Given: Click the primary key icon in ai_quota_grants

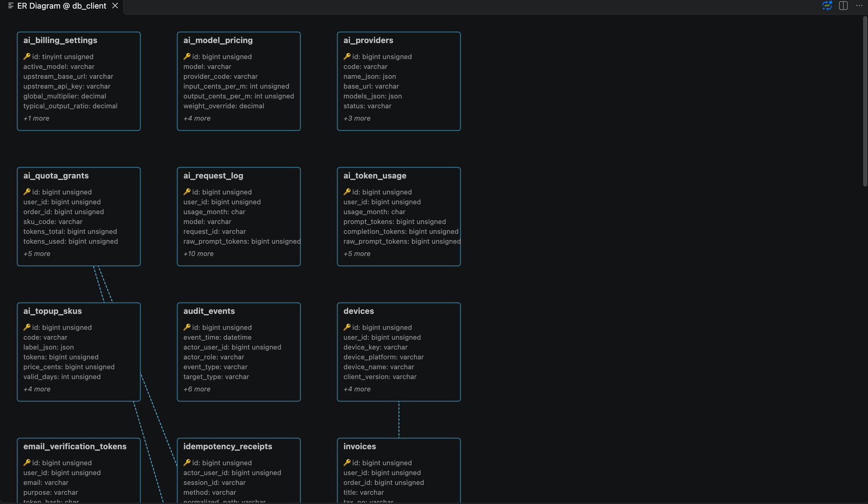Looking at the screenshot, I should tap(27, 192).
